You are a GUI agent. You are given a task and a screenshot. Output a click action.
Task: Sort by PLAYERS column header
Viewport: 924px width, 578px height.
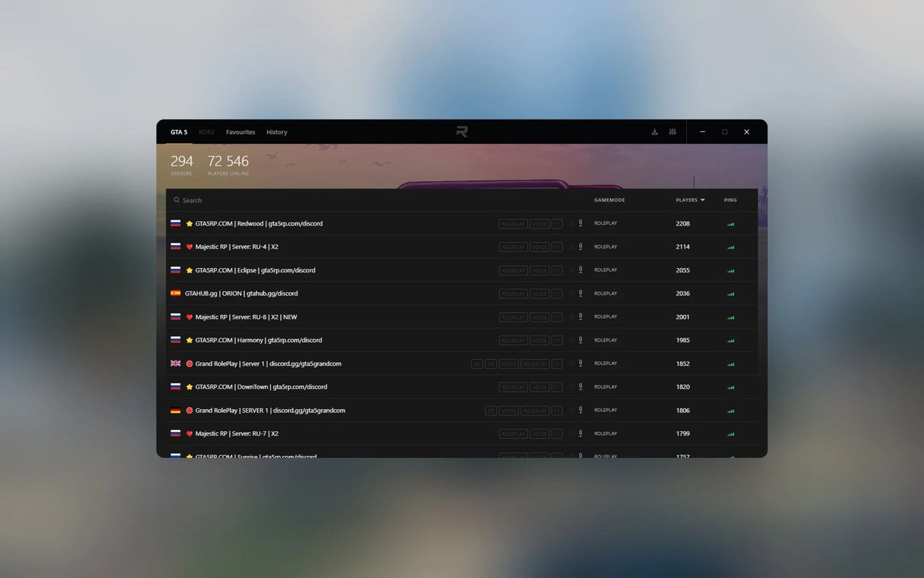tap(687, 200)
